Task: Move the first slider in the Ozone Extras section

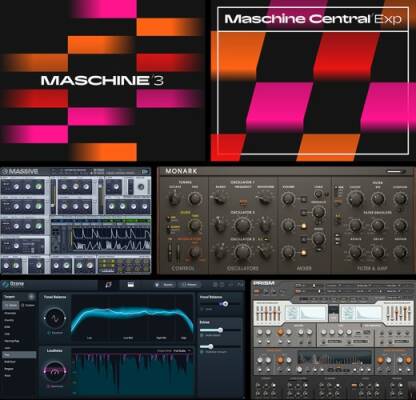Action: pos(220,330)
